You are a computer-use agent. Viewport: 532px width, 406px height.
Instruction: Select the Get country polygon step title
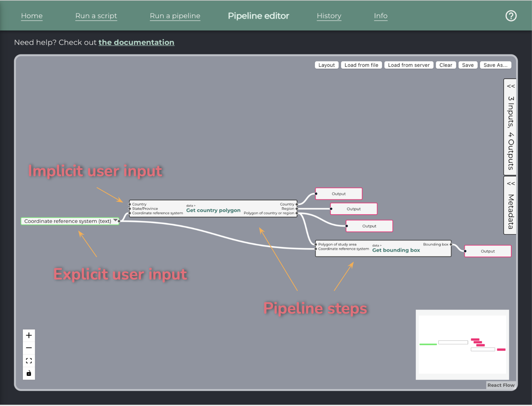click(x=213, y=210)
